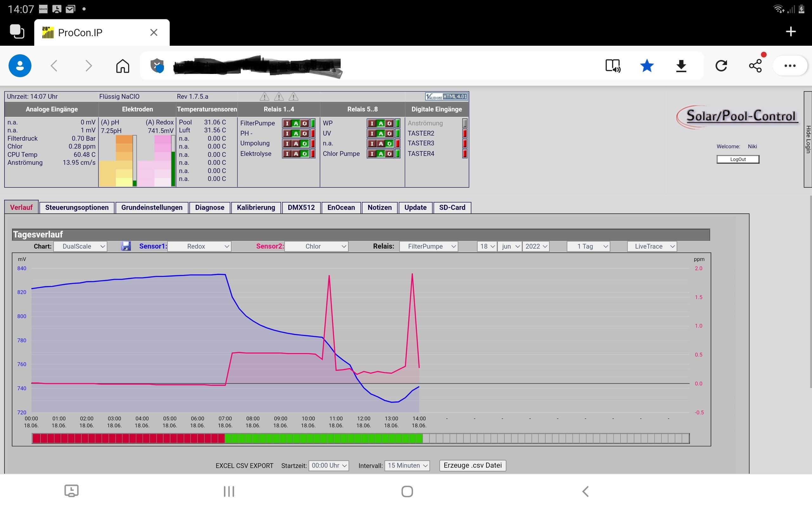Screen dimensions: 812x508
Task: Click the second warning triangle icon
Action: (279, 97)
